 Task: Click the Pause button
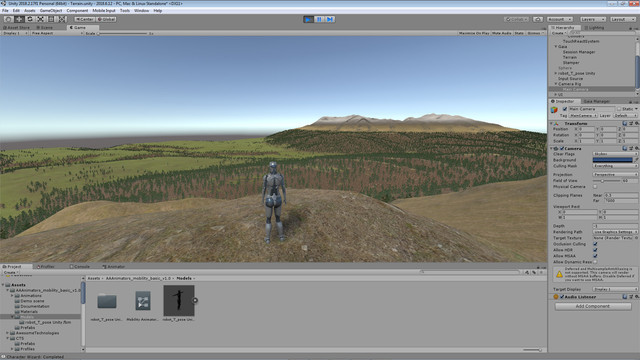pos(319,19)
